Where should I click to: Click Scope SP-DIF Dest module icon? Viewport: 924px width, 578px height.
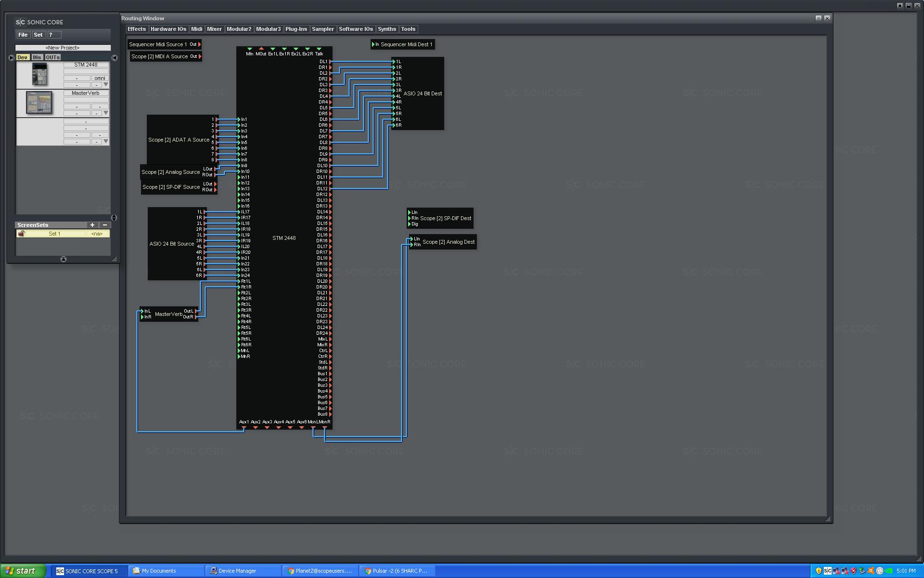click(x=440, y=218)
